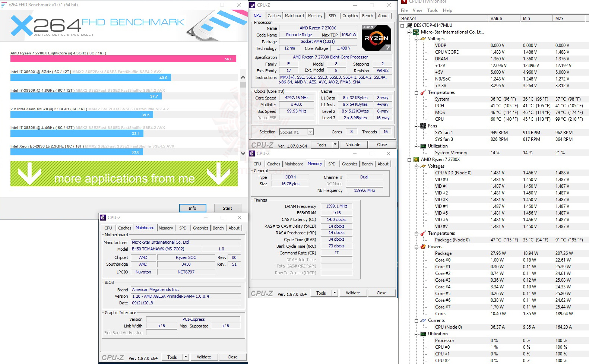The image size is (589, 364).
Task: Click the Start benchmark button
Action: pos(228,208)
